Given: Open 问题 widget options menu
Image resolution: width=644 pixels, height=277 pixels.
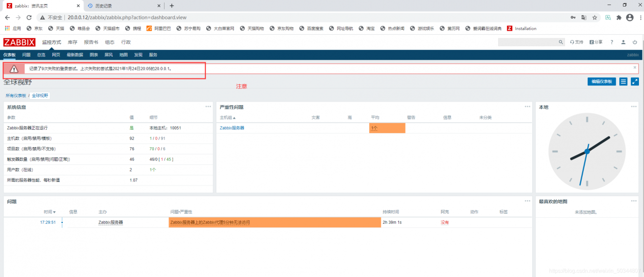Looking at the screenshot, I should pos(527,201).
